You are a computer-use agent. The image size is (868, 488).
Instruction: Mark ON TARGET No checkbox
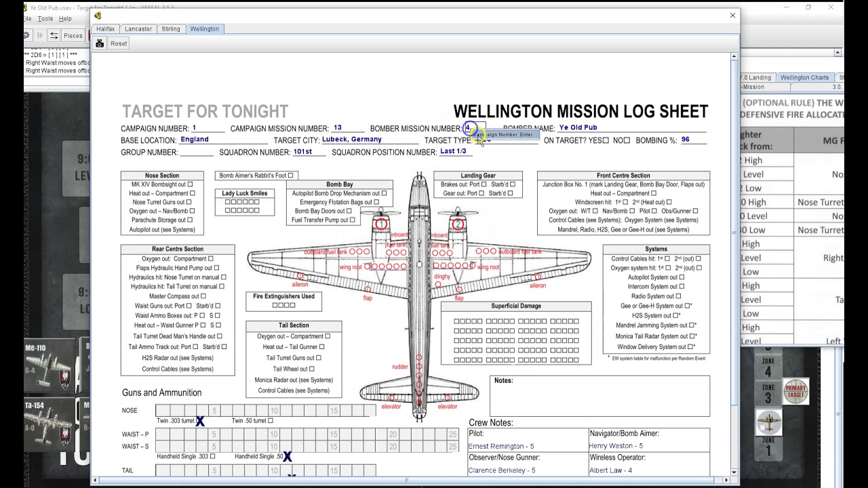(627, 140)
